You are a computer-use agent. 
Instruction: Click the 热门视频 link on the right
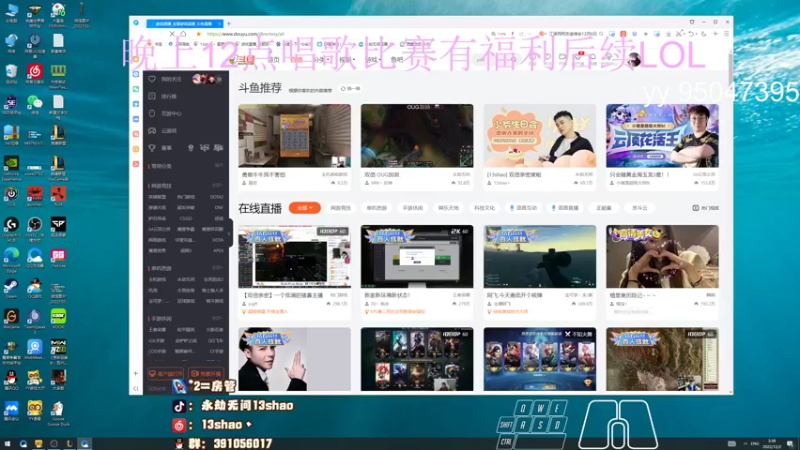706,208
